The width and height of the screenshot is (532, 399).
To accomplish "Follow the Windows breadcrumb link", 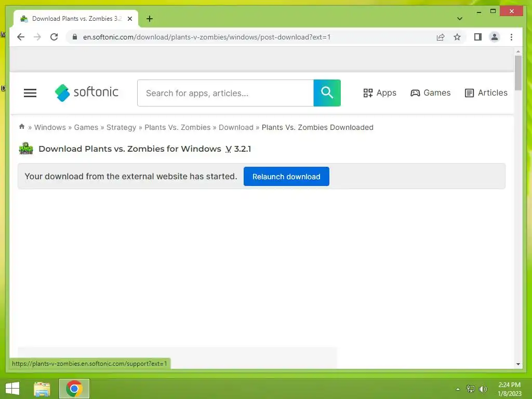I will point(50,127).
